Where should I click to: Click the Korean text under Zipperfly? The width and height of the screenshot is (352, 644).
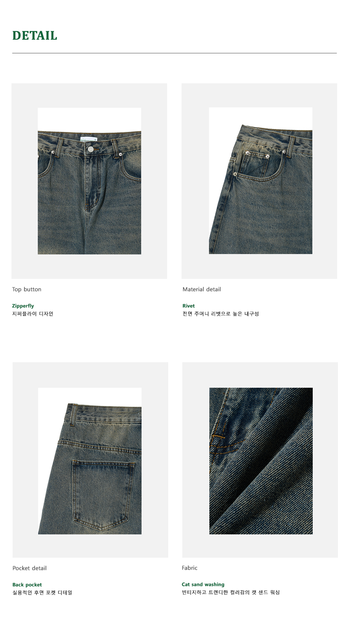pyautogui.click(x=33, y=314)
